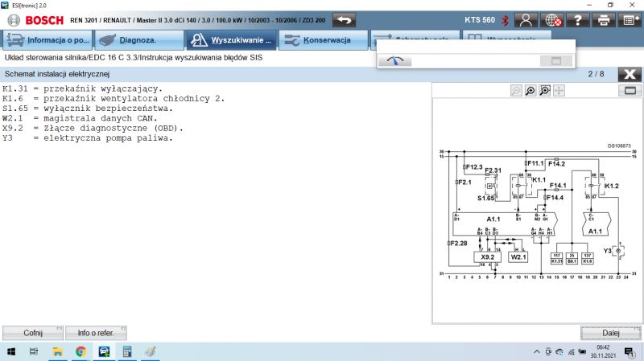Click the S1.65 wyłącznik bezpieczeństwa line
This screenshot has width=644, height=361.
coord(88,109)
